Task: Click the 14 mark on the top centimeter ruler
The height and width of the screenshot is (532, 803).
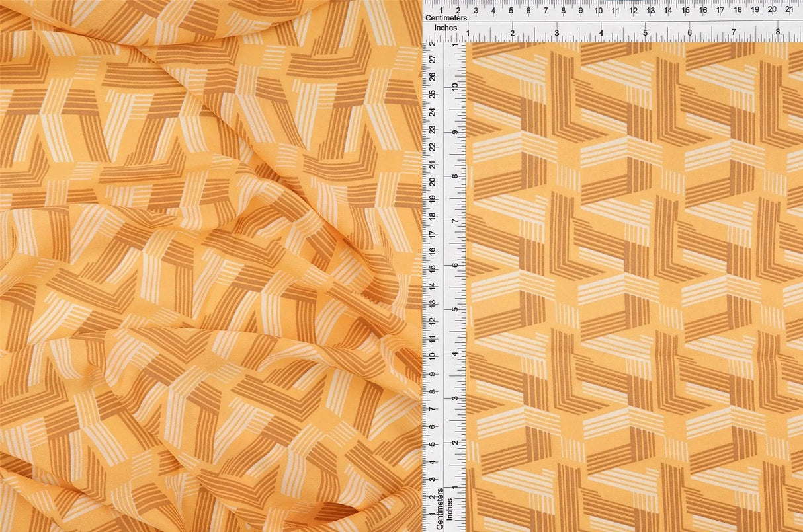Action: pos(668,10)
